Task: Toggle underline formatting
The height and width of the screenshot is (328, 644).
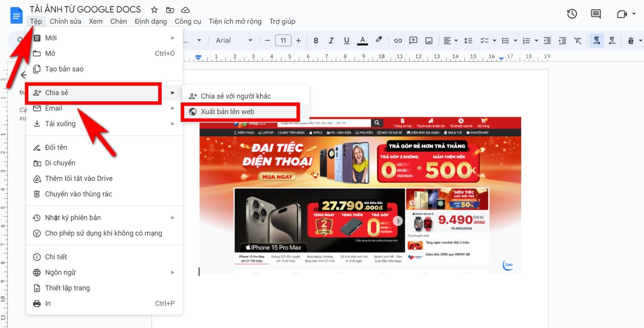Action: point(347,40)
